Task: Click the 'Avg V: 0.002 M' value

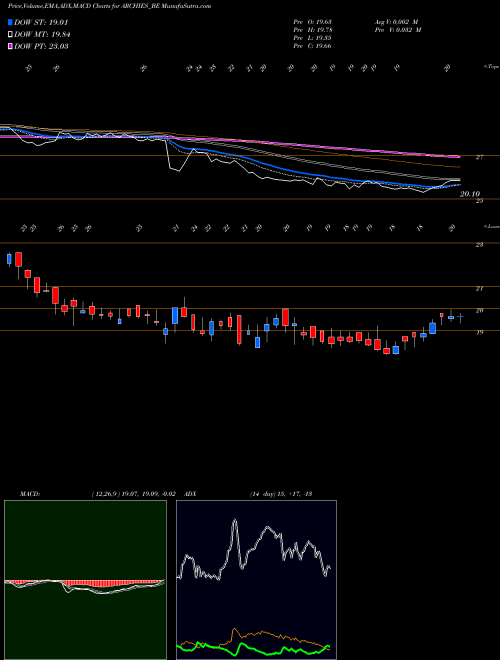Action: [x=397, y=22]
